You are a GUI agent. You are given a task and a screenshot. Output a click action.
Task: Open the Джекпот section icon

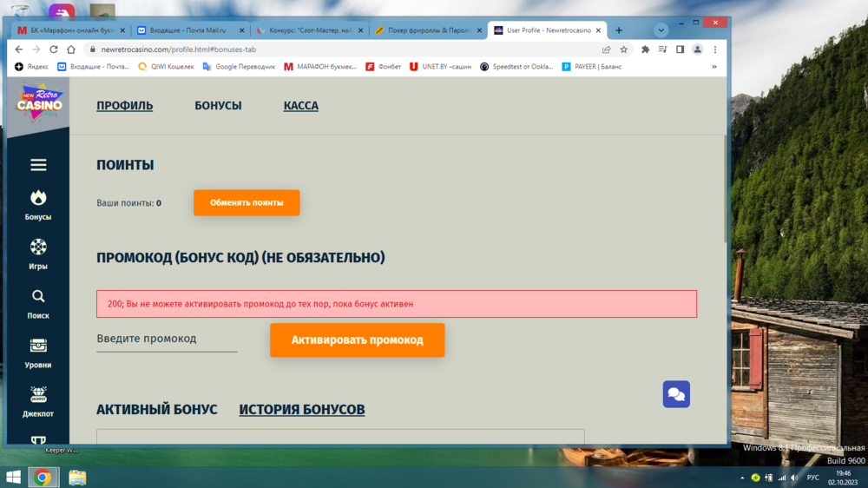pos(38,396)
